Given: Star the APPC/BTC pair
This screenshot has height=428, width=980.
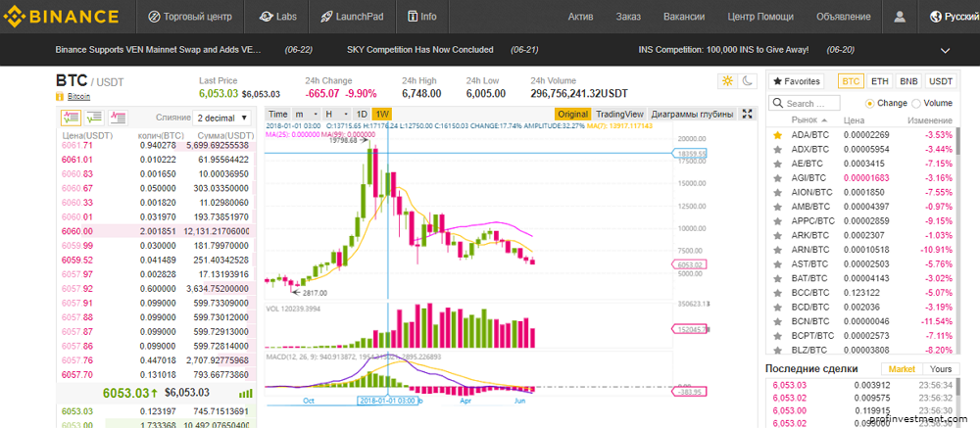Looking at the screenshot, I should pos(777,220).
